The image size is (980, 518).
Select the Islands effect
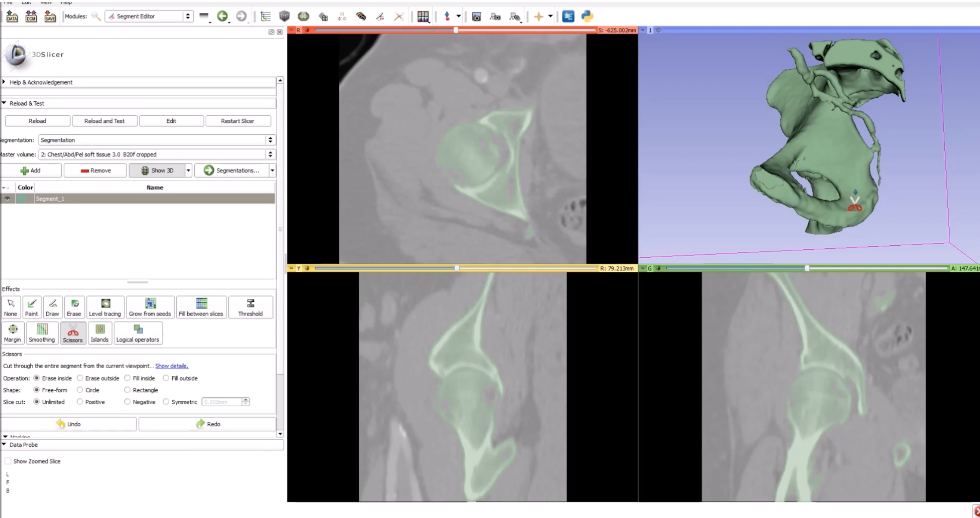click(100, 333)
